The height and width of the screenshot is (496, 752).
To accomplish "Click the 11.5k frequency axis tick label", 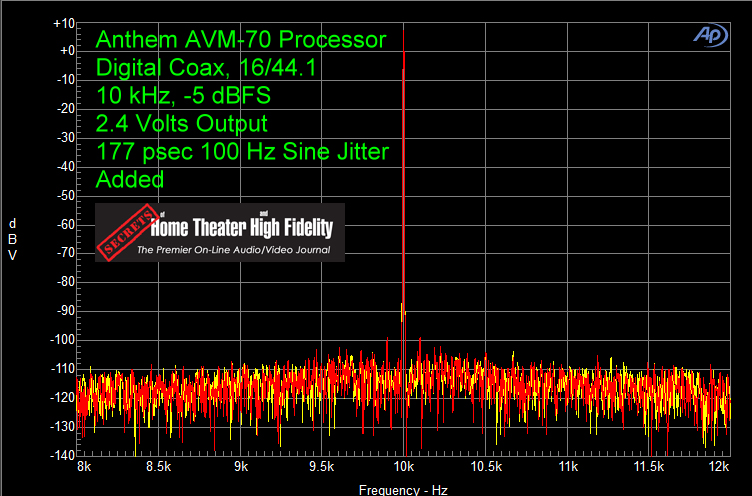I will pos(650,467).
